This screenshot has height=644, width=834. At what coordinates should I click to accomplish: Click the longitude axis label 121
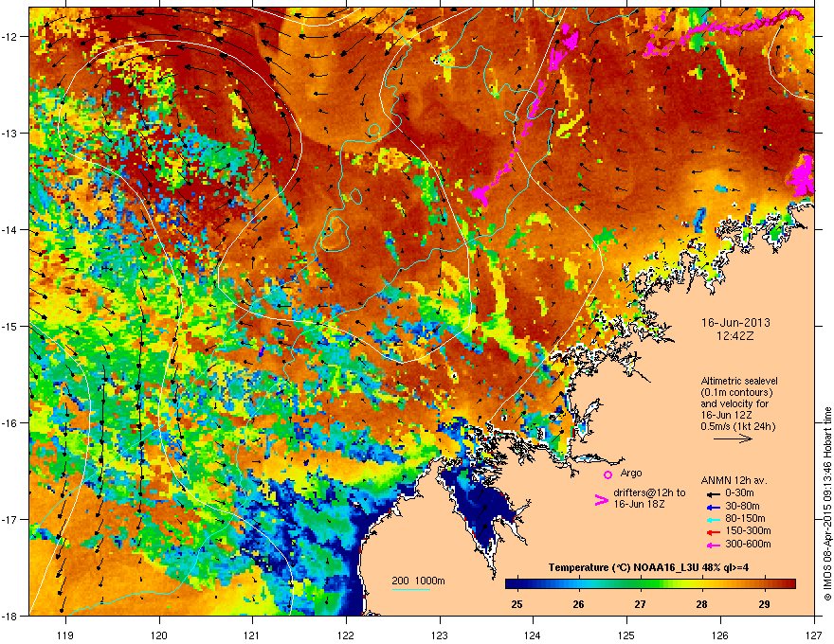point(252,635)
